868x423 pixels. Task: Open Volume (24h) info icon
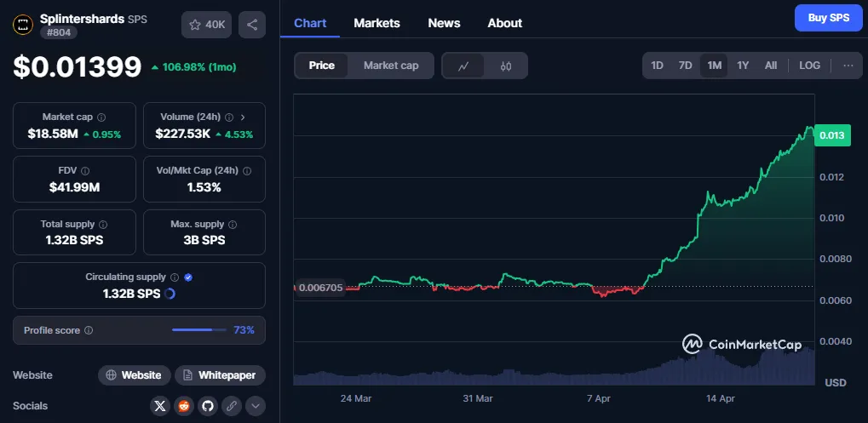click(x=228, y=117)
